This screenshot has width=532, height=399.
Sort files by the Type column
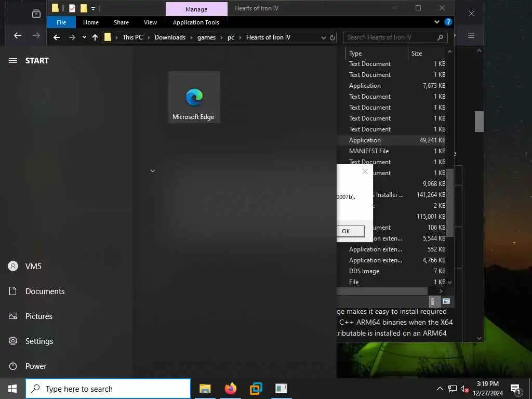coord(377,54)
